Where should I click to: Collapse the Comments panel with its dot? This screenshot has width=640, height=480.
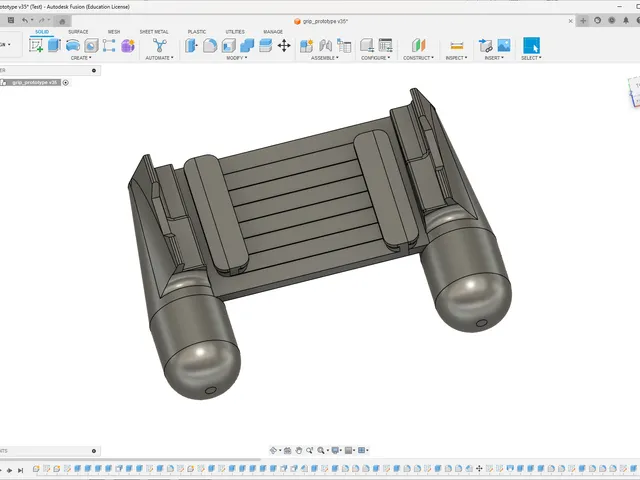pyautogui.click(x=94, y=451)
